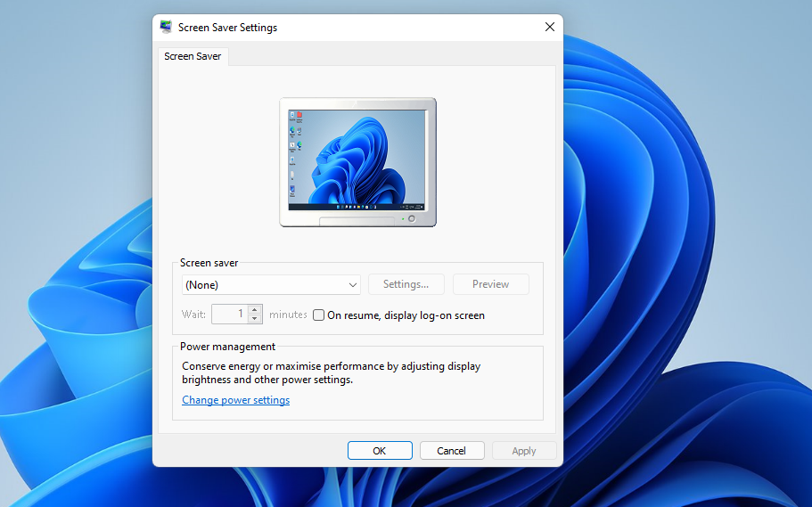
Task: Click the Preview button
Action: (490, 284)
